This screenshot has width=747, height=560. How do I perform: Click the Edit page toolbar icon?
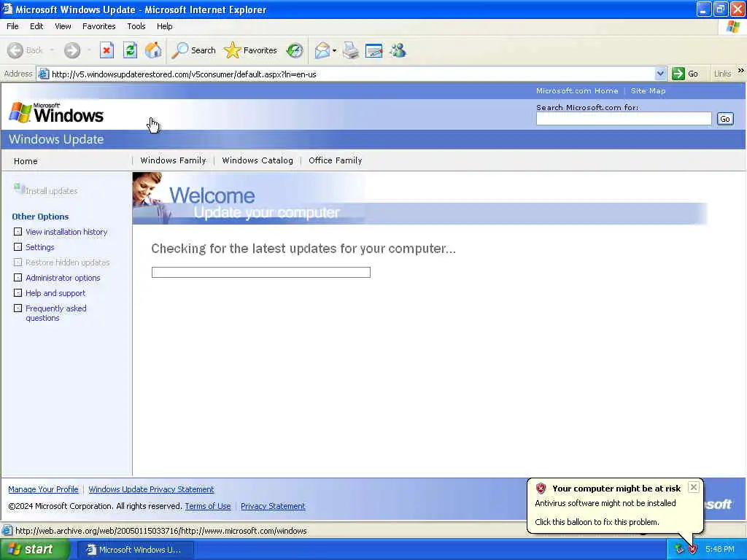coord(374,50)
